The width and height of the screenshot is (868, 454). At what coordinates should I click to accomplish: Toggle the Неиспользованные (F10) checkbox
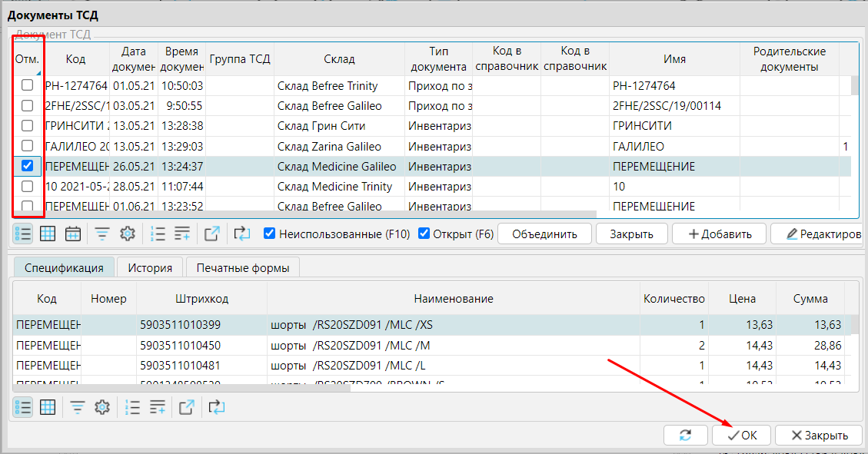[x=269, y=234]
